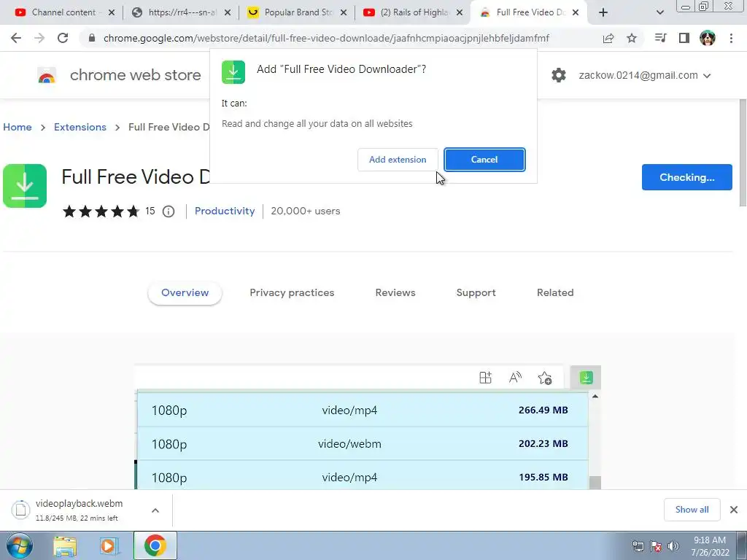Open a new browser tab
747x560 pixels.
click(x=603, y=12)
